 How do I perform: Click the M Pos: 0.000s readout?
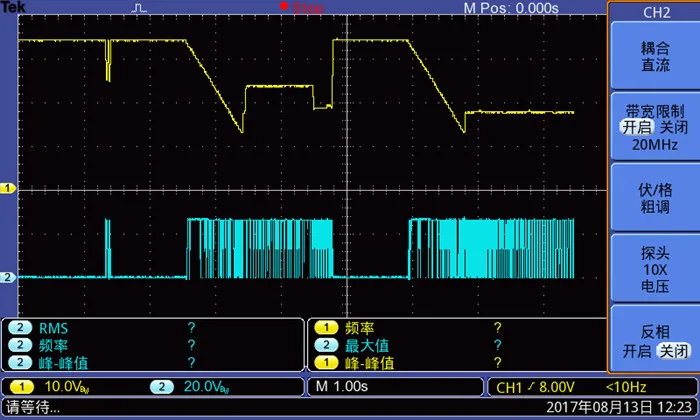(x=511, y=8)
